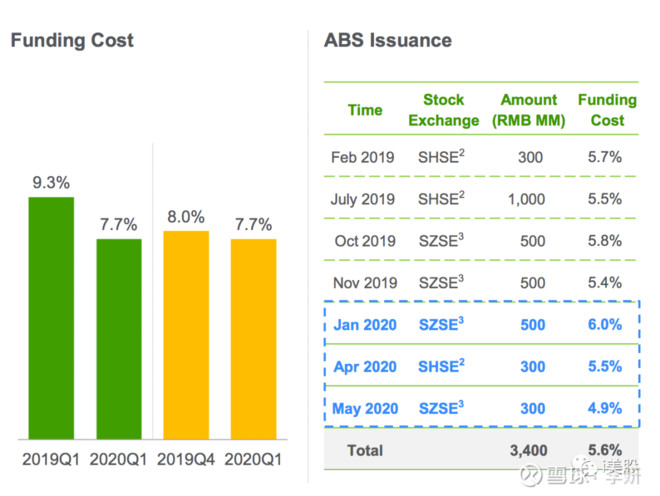Select the Jan 2020 highlighted row label
The width and height of the screenshot is (660, 496).
[x=365, y=325]
